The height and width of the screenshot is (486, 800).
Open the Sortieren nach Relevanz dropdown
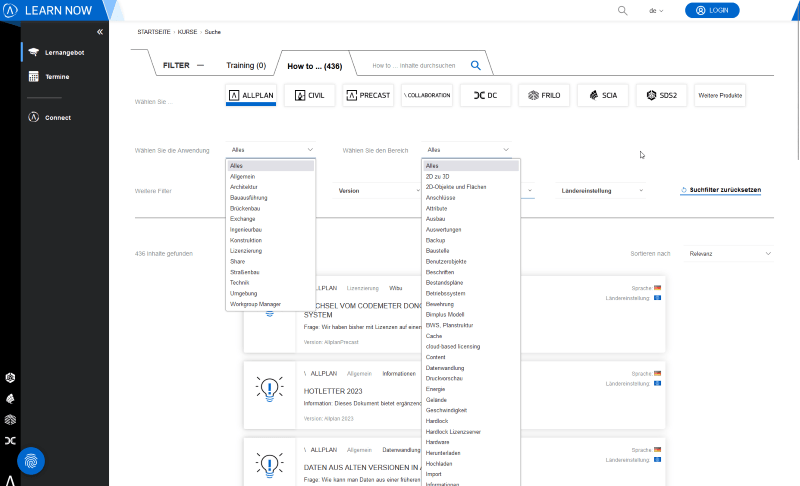coord(729,254)
